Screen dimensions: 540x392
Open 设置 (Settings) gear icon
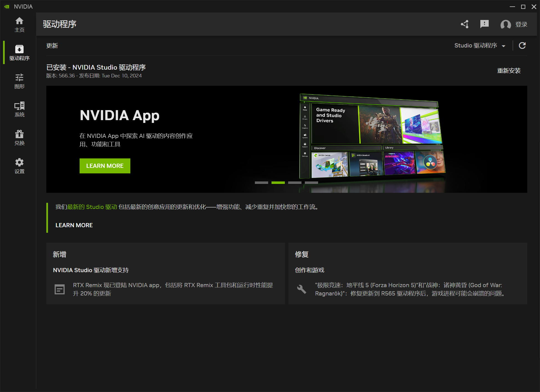(x=19, y=166)
